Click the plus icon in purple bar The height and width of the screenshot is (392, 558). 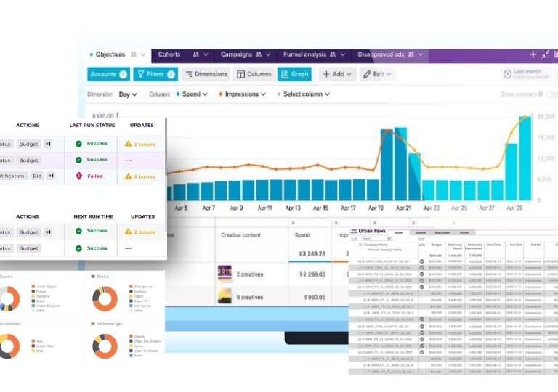click(x=533, y=54)
